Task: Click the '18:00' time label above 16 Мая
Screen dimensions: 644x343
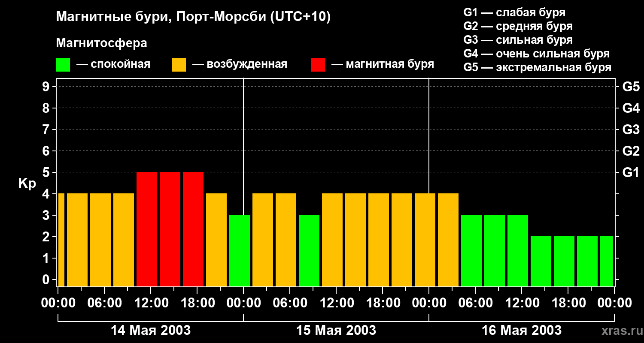Action: 568,303
